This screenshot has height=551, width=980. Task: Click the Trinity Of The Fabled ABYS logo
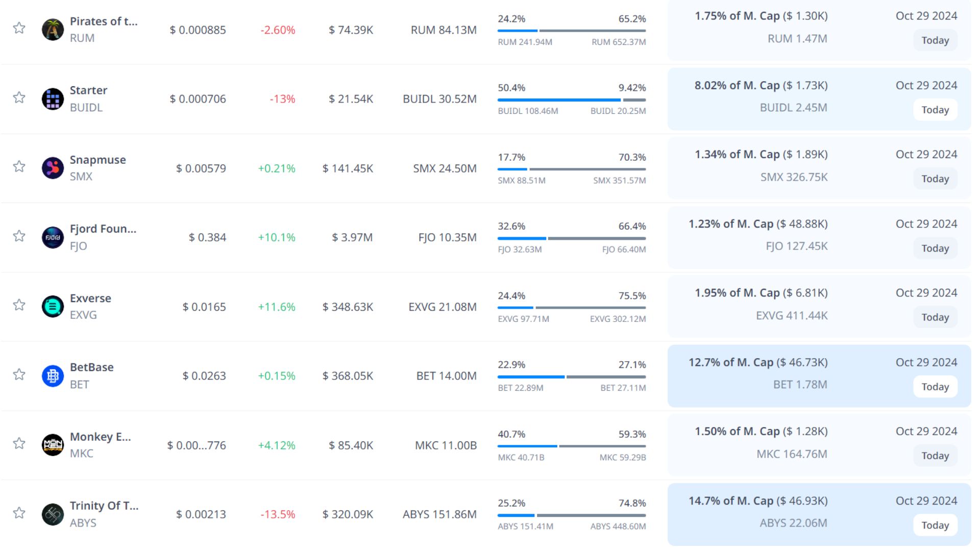[53, 514]
